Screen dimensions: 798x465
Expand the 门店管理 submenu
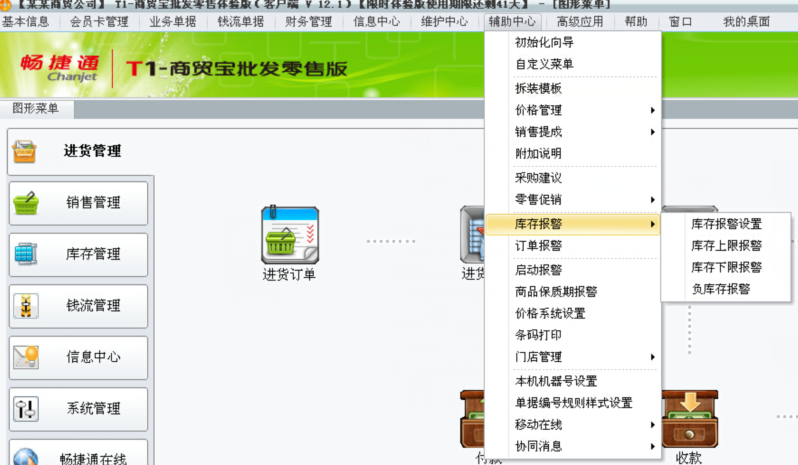pos(573,357)
